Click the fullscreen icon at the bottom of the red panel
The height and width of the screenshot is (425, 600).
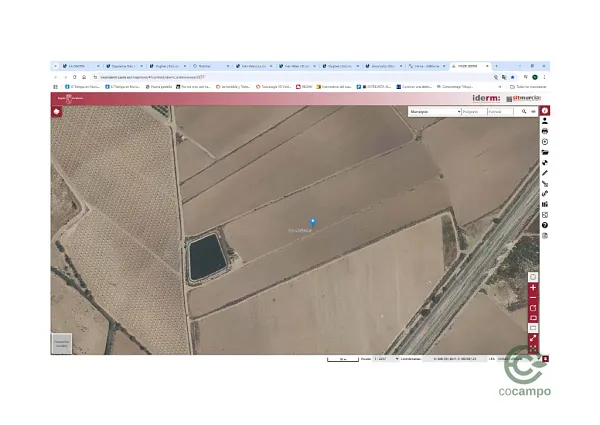point(533,348)
